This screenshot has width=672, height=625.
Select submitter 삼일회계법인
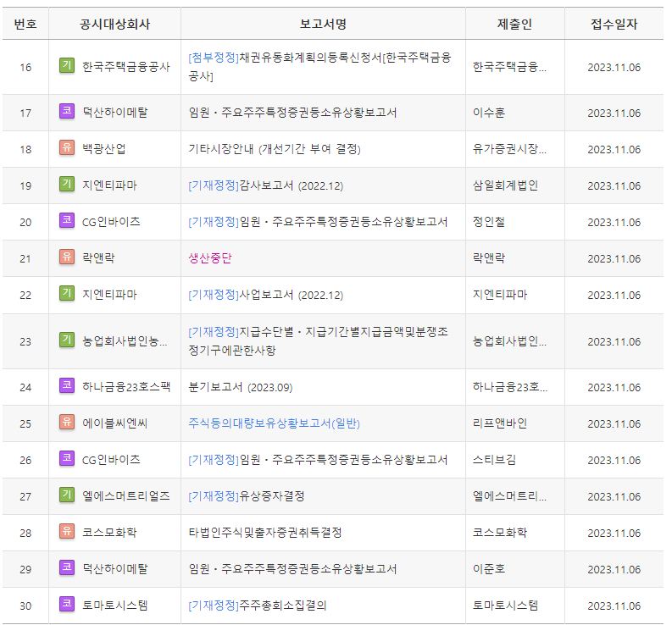tap(505, 185)
